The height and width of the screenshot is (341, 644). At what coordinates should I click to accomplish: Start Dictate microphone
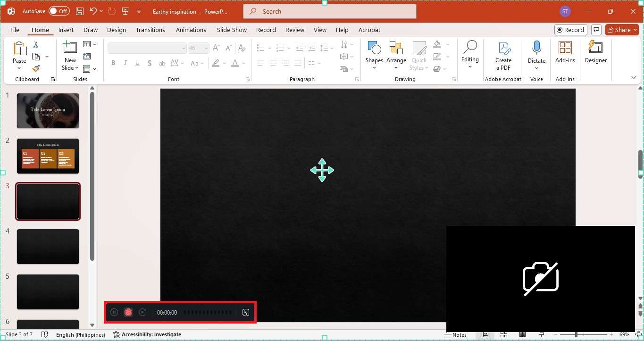click(x=536, y=48)
